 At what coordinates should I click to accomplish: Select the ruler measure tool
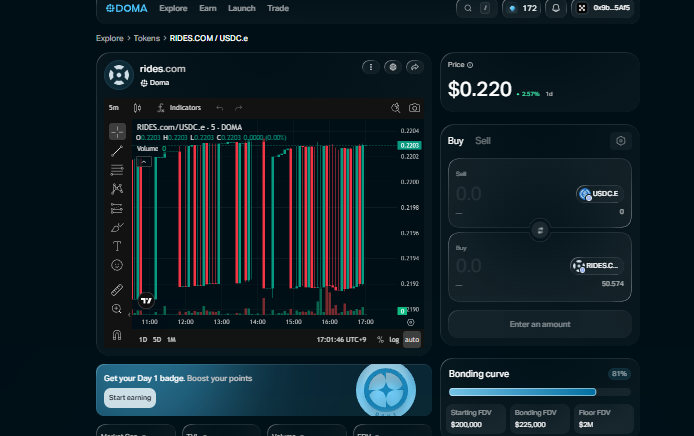tap(117, 289)
